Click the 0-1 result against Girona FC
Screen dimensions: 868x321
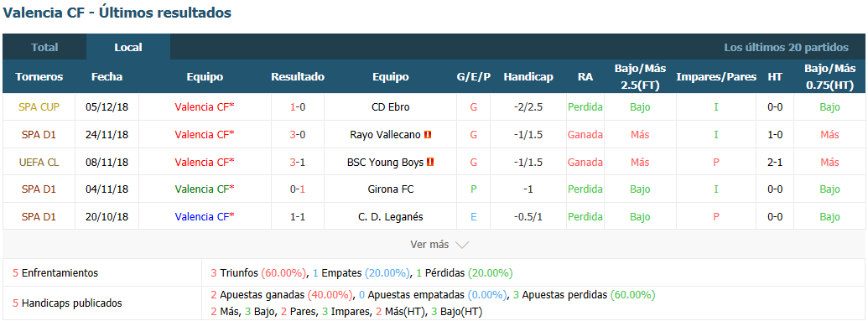(298, 189)
